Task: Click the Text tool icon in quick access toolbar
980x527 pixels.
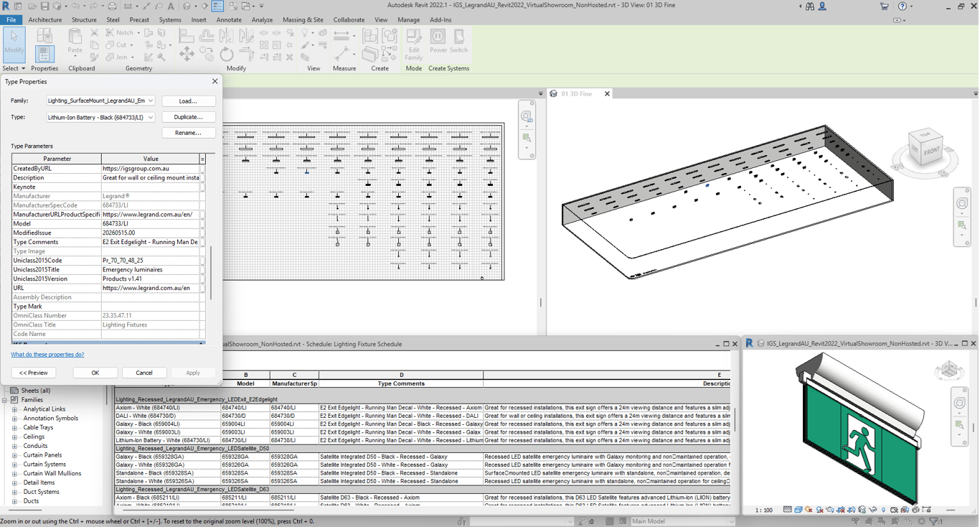Action: 171,6
